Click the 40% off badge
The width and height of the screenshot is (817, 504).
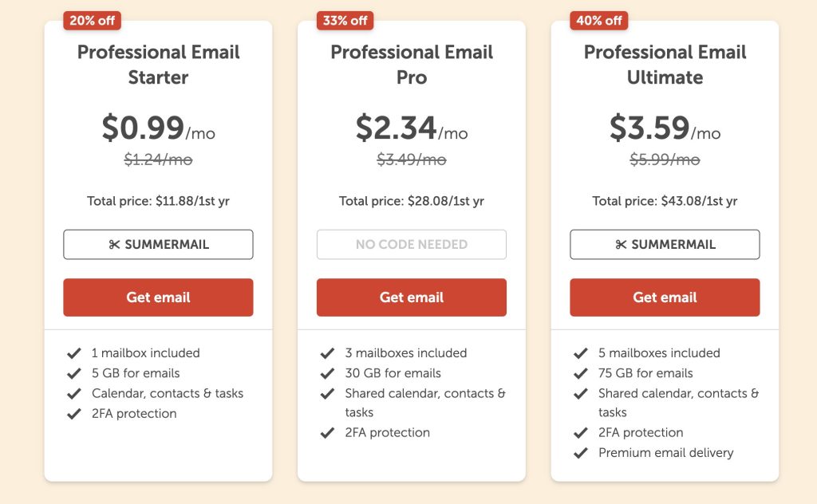pyautogui.click(x=599, y=21)
